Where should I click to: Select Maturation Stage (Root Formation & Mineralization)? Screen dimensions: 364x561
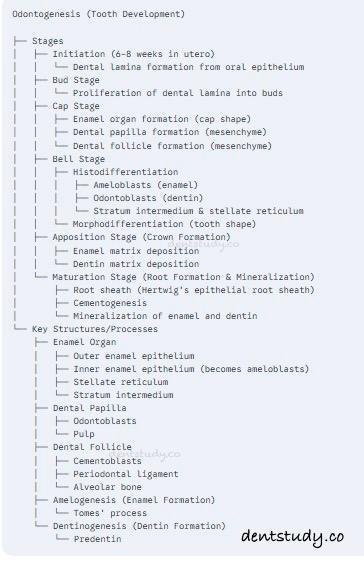point(183,277)
